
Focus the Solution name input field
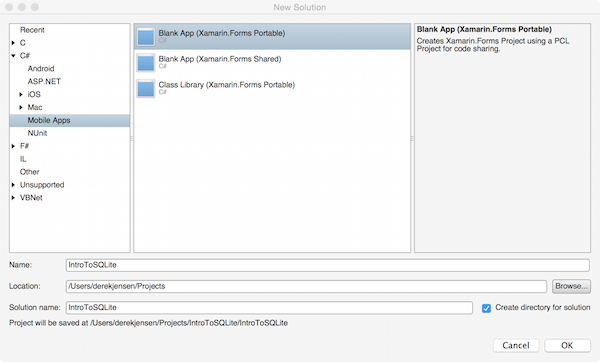[269, 308]
